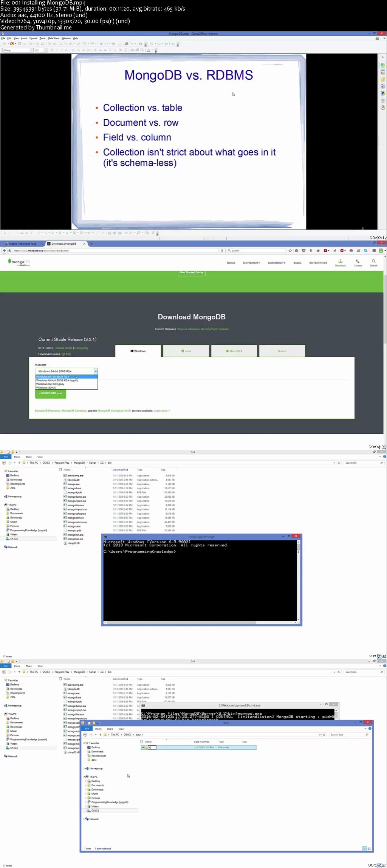The height and width of the screenshot is (868, 387).
Task: Collapse Favorites node in data window tree
Action: [x=84, y=743]
